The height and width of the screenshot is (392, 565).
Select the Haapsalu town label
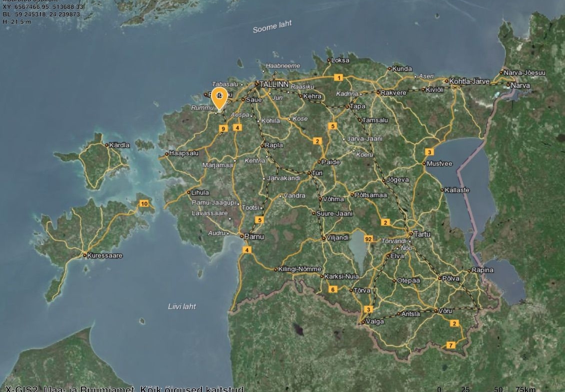pos(184,153)
